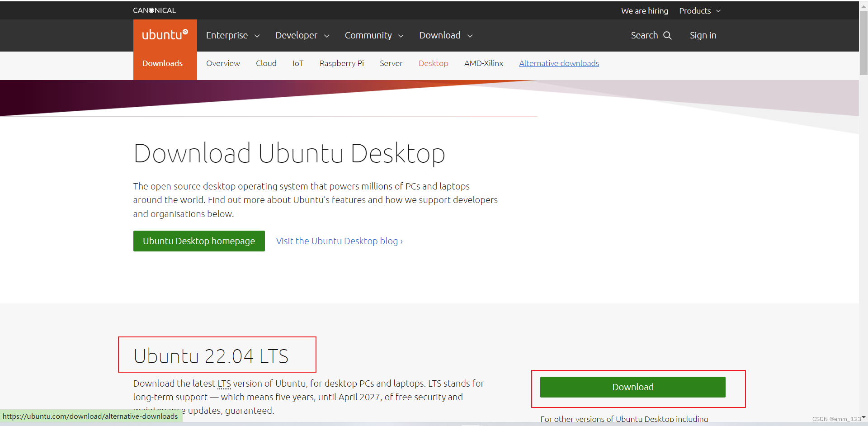
Task: Click the page vertical scrollbar thumb
Action: coord(863,43)
